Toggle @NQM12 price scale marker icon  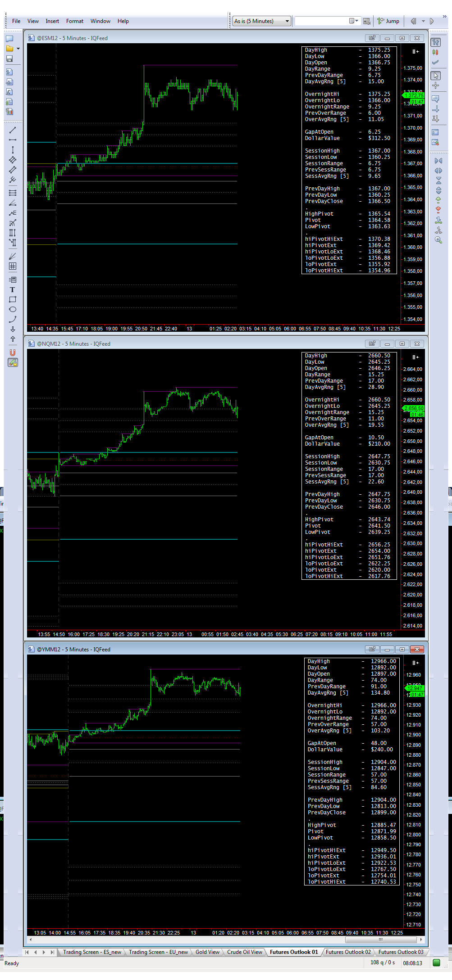[x=415, y=357]
